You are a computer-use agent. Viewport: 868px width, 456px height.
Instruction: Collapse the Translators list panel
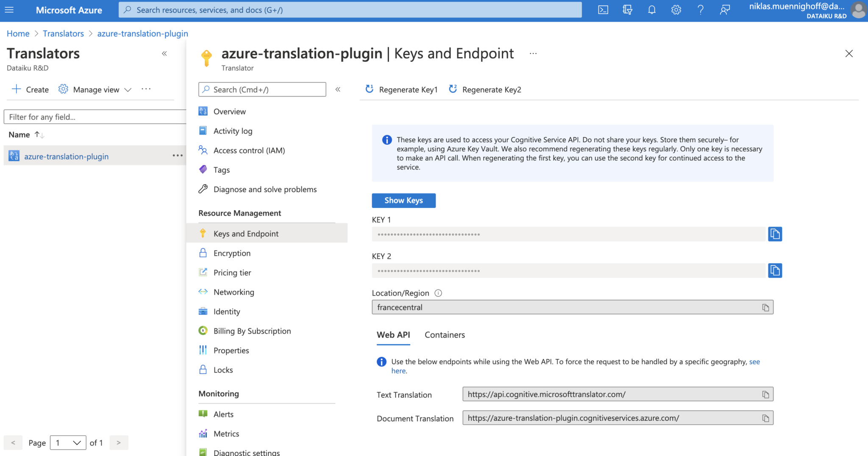pos(164,53)
